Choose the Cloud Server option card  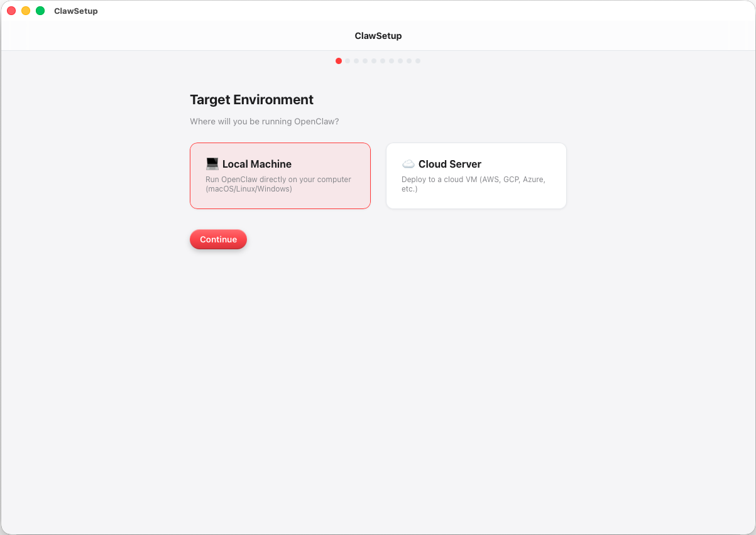click(476, 176)
